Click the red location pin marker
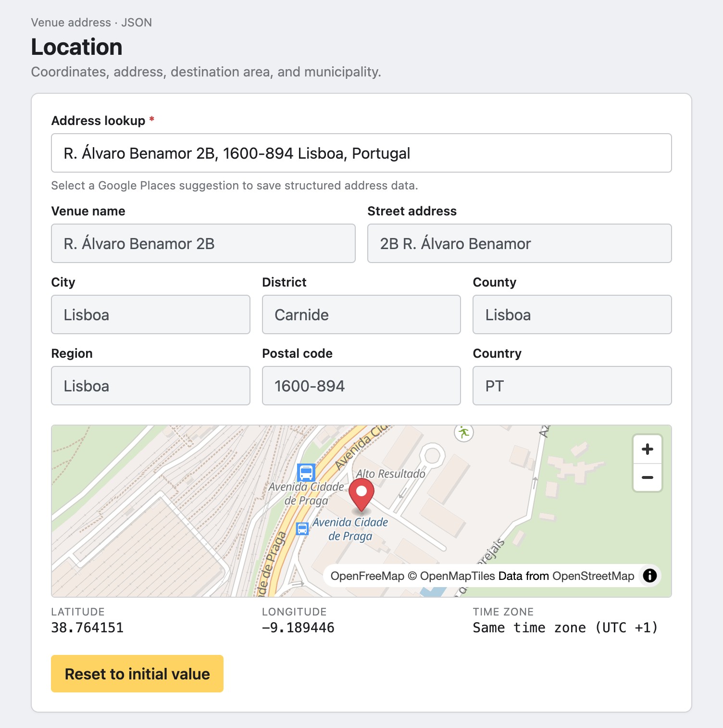Image resolution: width=723 pixels, height=728 pixels. [x=361, y=495]
